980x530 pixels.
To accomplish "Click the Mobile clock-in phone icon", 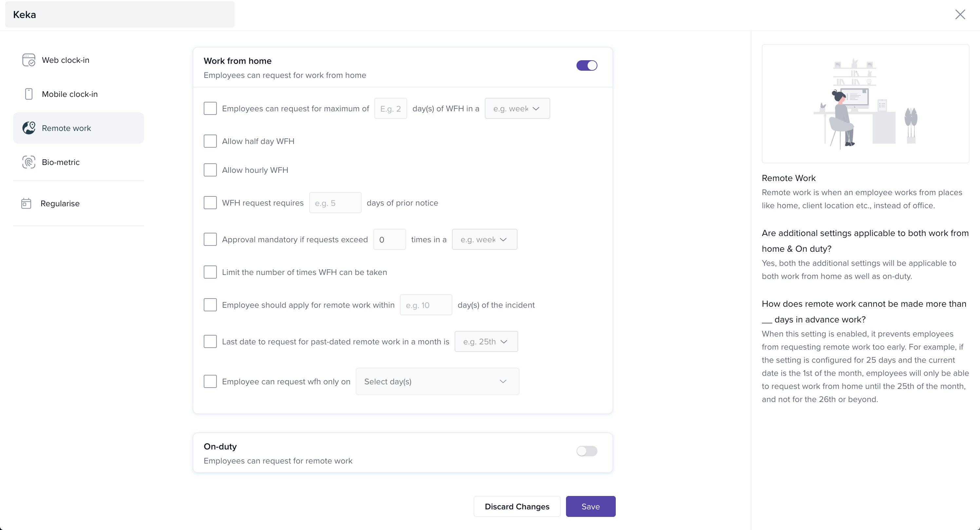I will coord(28,94).
